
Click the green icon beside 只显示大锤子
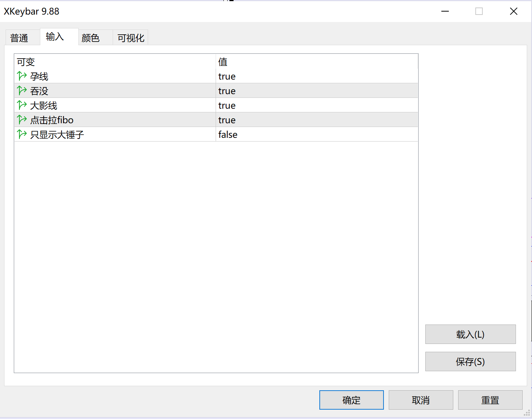22,134
